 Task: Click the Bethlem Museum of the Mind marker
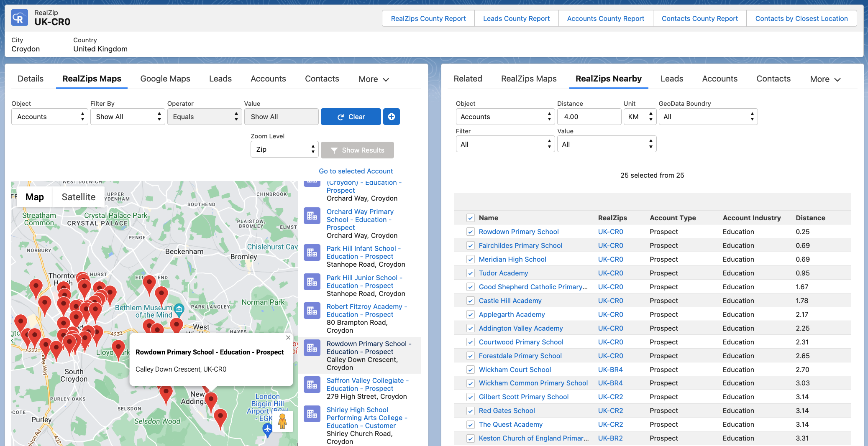179,309
